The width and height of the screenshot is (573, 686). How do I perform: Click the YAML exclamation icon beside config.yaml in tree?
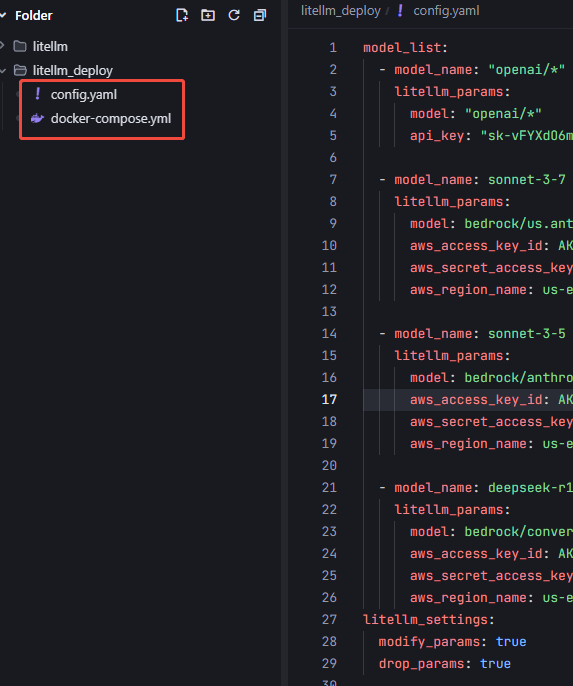(x=38, y=94)
